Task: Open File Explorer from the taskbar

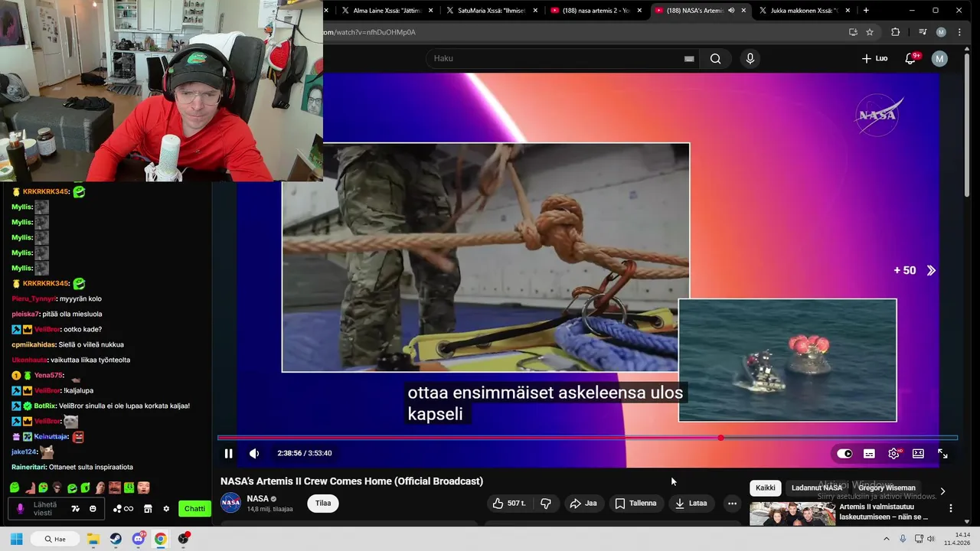Action: 93,539
